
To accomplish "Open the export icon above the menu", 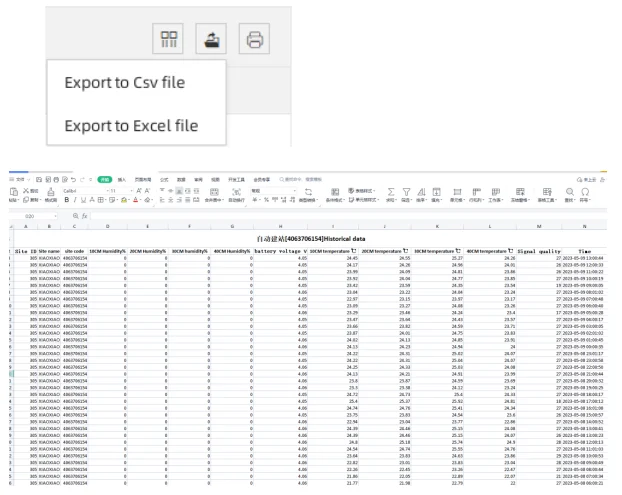I will tap(211, 39).
